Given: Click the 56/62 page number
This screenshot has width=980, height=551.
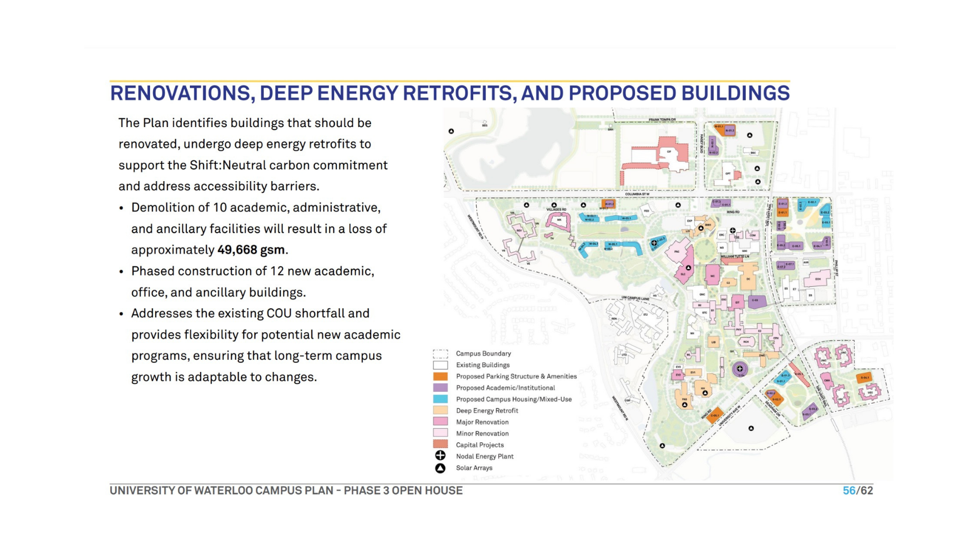Looking at the screenshot, I should click(x=857, y=491).
